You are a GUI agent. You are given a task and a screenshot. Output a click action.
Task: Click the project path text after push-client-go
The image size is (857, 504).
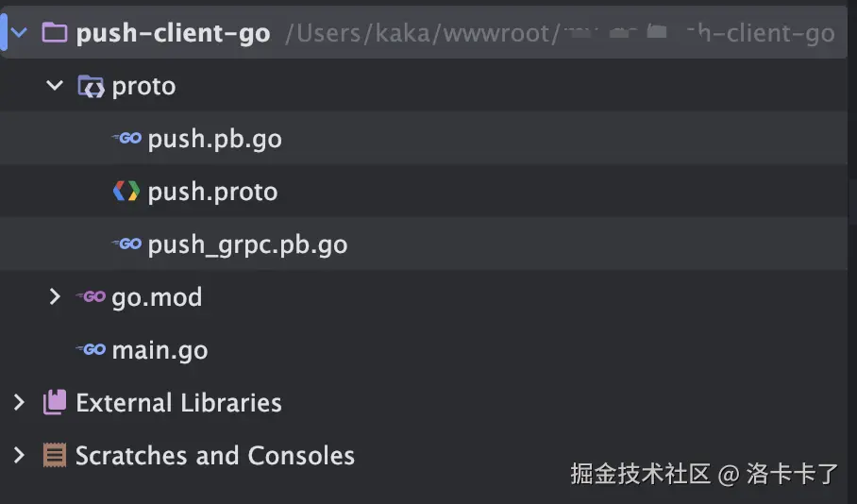(559, 34)
